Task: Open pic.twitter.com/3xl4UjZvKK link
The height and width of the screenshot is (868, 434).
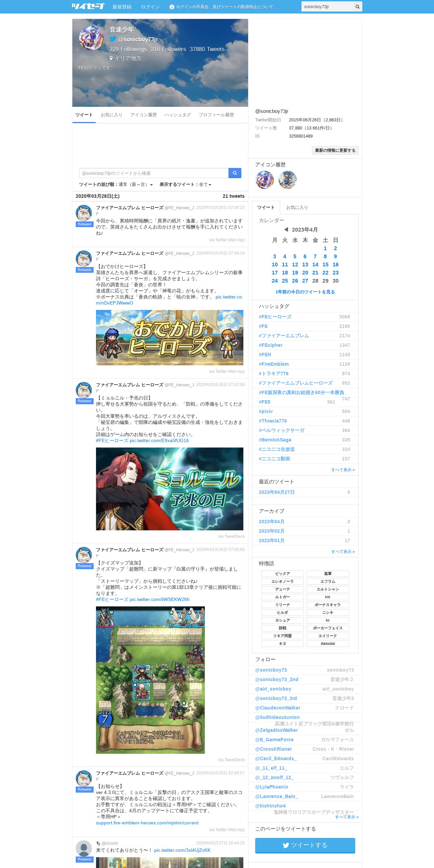Action: tap(182, 850)
